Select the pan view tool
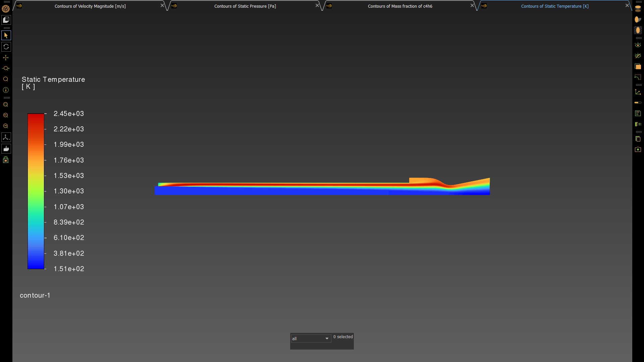Viewport: 644px width, 362px height. click(6, 58)
